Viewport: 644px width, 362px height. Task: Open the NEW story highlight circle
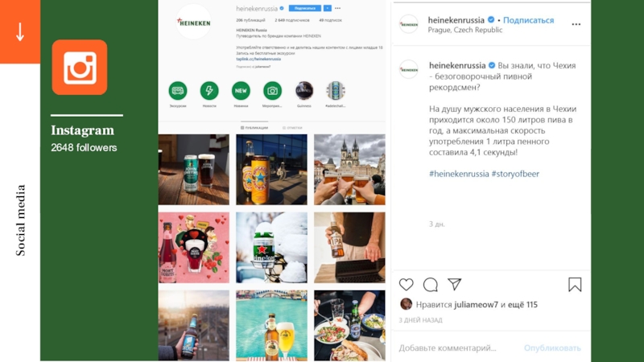click(241, 91)
